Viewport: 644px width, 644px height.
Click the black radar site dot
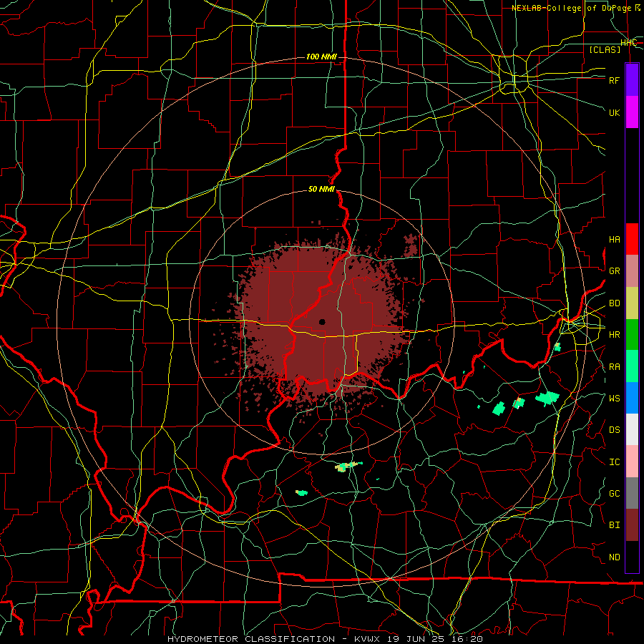tap(322, 321)
